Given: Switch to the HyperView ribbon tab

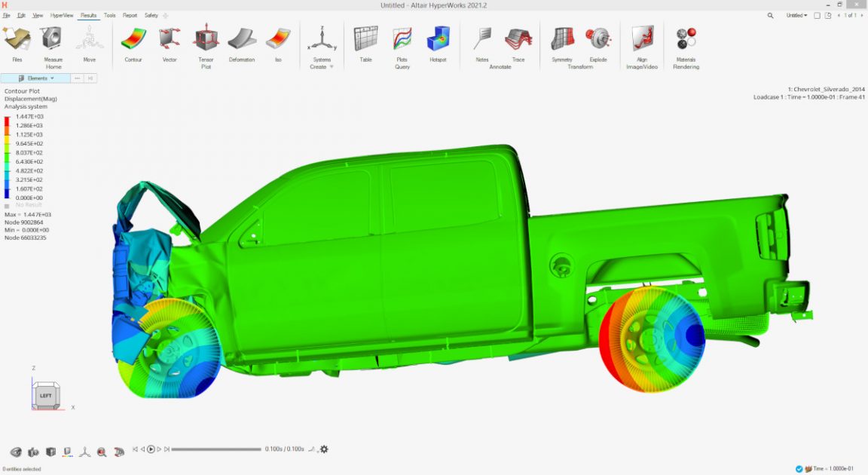Looking at the screenshot, I should [x=62, y=15].
